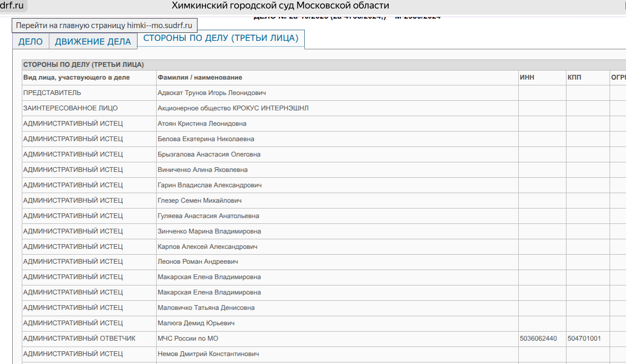This screenshot has height=364, width=626.
Task: Select the СТОРОНЫ ПО ДЕЛУ (ТРЕТЬИ ЛИЦА) tab
Action: tap(221, 38)
